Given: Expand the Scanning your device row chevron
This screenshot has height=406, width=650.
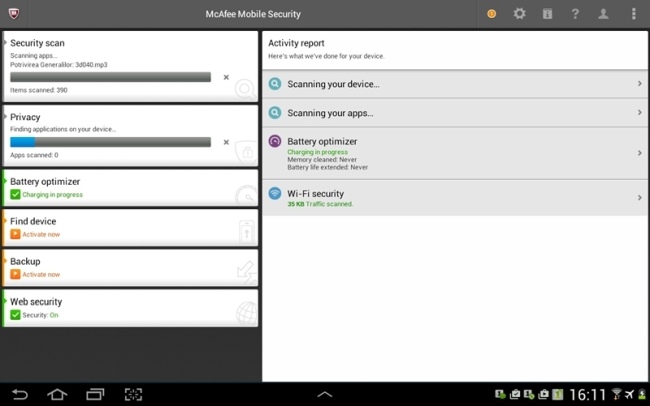Looking at the screenshot, I should pos(640,84).
